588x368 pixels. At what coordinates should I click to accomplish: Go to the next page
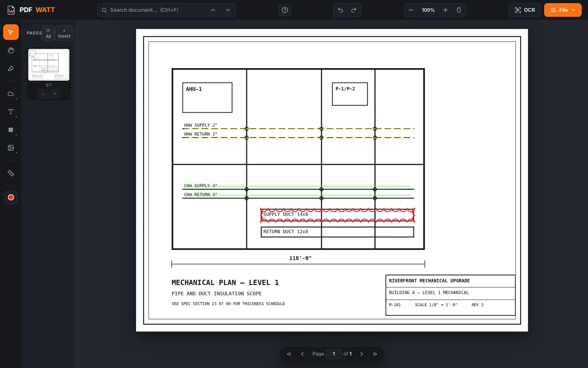point(362,354)
